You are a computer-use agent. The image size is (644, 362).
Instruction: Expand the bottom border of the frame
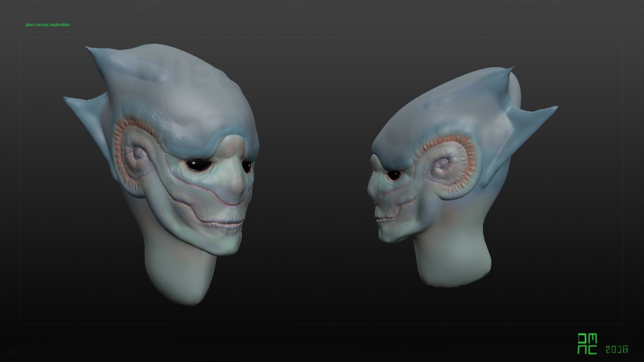(322, 323)
